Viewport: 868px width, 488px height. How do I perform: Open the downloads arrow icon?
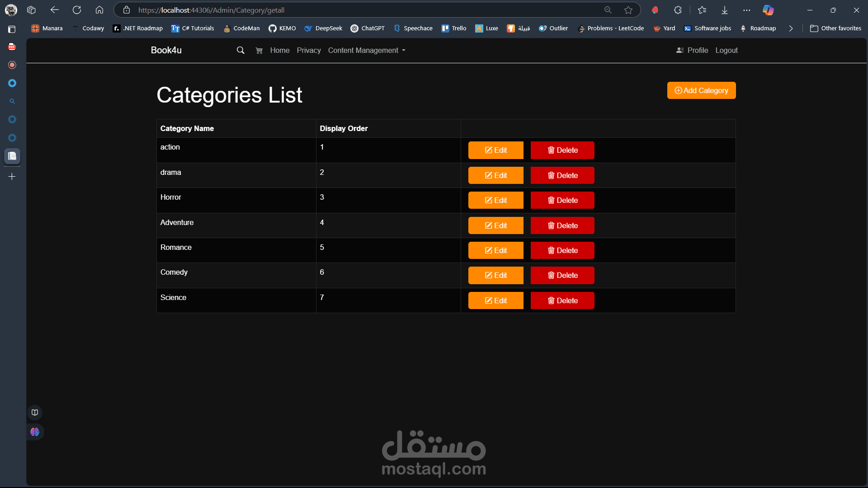(725, 10)
